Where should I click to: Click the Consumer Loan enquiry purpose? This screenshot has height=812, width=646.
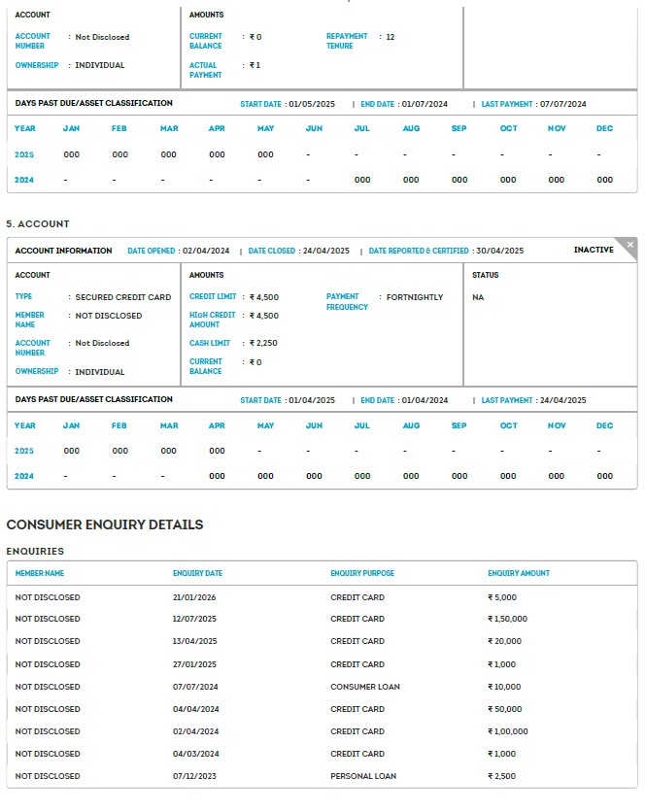pyautogui.click(x=365, y=687)
